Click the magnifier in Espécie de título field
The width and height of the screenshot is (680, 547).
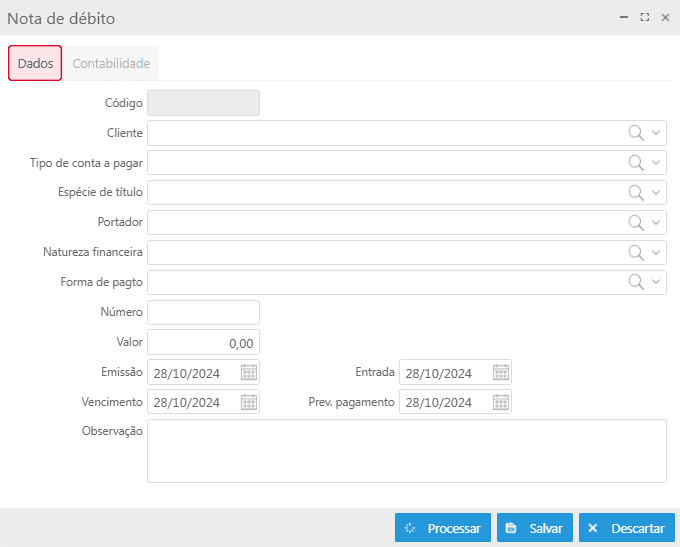point(635,193)
